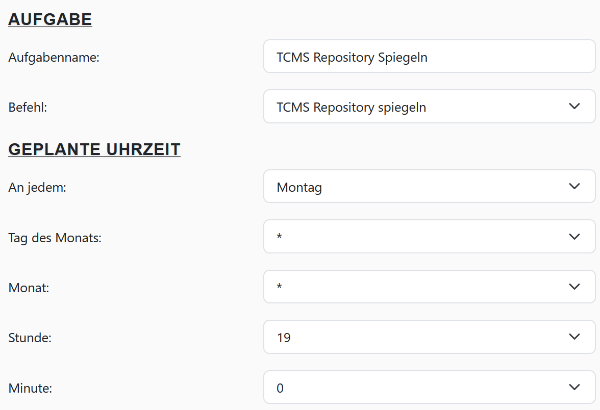Click the 'Tag des Monats:' label
Viewport: 600px width, 410px height.
point(54,237)
